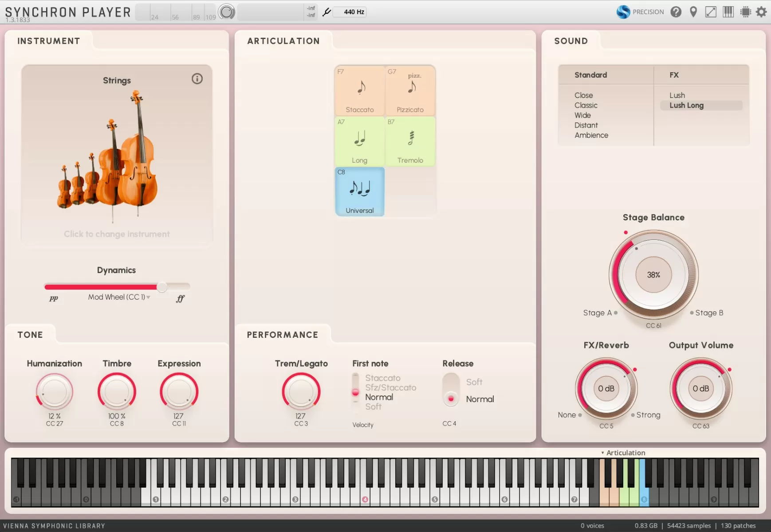Set Release to Soft

click(474, 382)
